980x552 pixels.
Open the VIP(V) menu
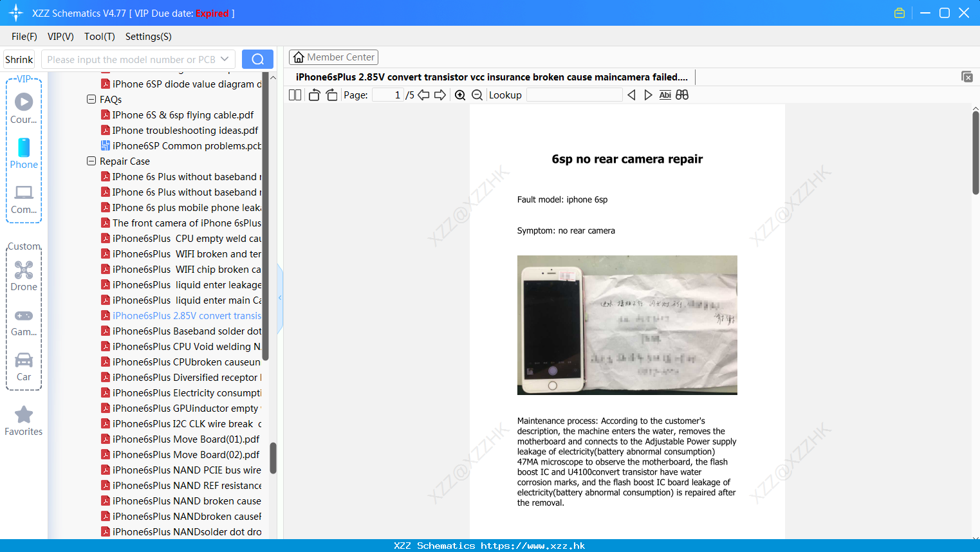[x=60, y=37]
